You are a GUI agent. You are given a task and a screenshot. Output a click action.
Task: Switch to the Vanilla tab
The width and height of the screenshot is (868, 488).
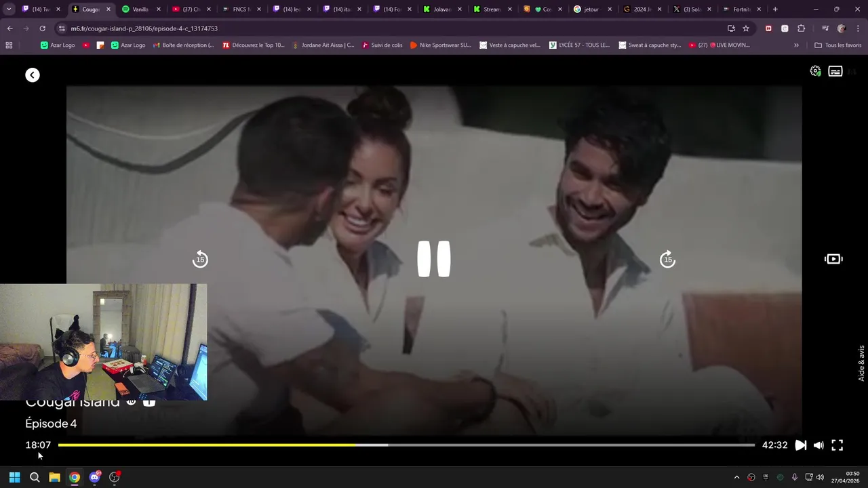click(140, 9)
